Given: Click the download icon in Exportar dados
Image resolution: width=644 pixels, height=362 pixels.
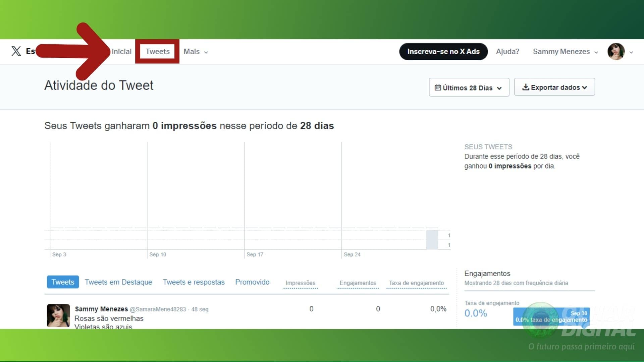Looking at the screenshot, I should 526,87.
